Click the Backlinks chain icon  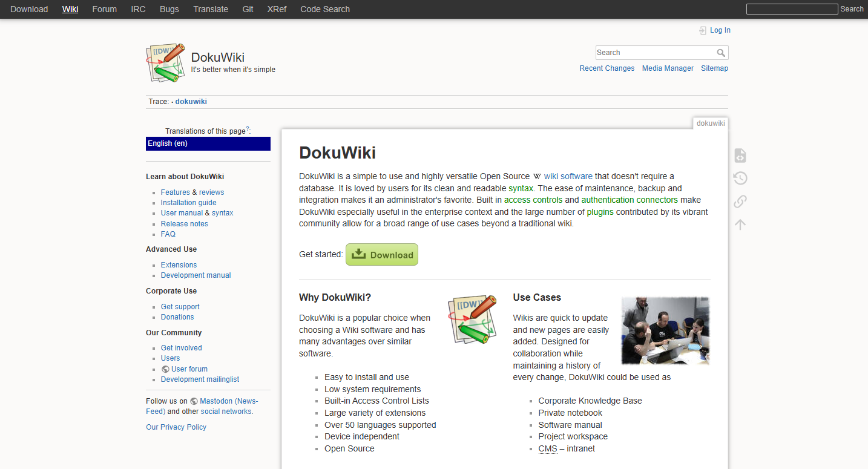(x=740, y=201)
